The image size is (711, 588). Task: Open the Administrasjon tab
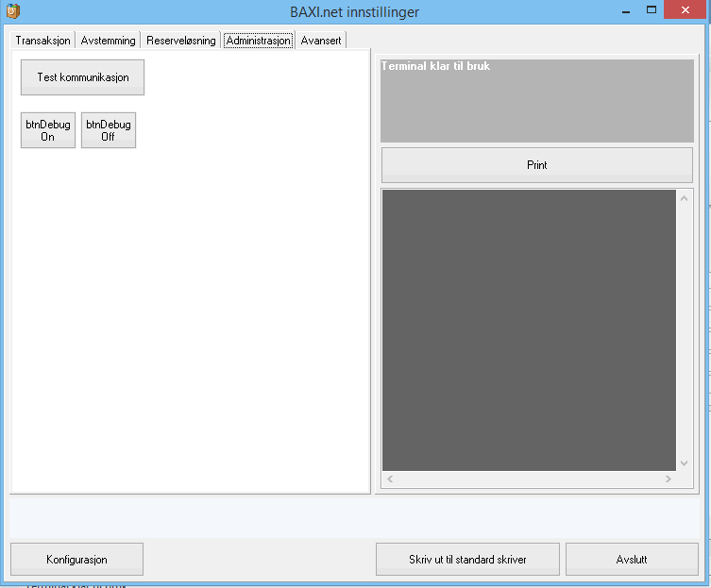point(258,41)
